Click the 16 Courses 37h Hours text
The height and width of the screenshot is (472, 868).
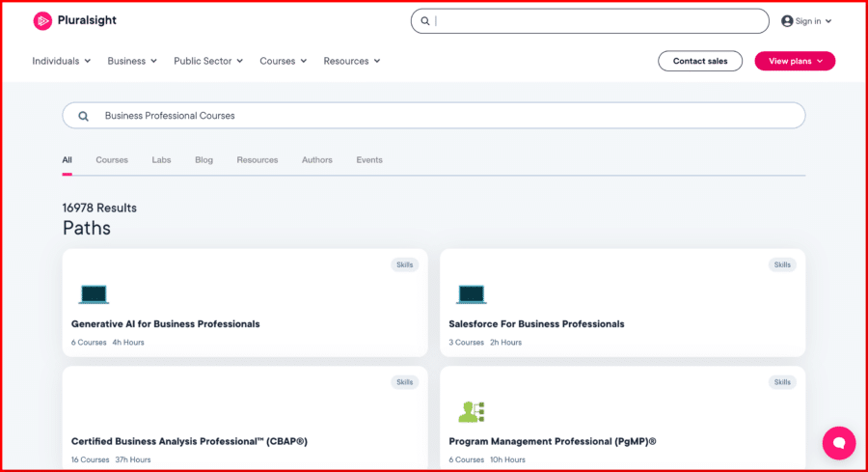[x=111, y=459]
